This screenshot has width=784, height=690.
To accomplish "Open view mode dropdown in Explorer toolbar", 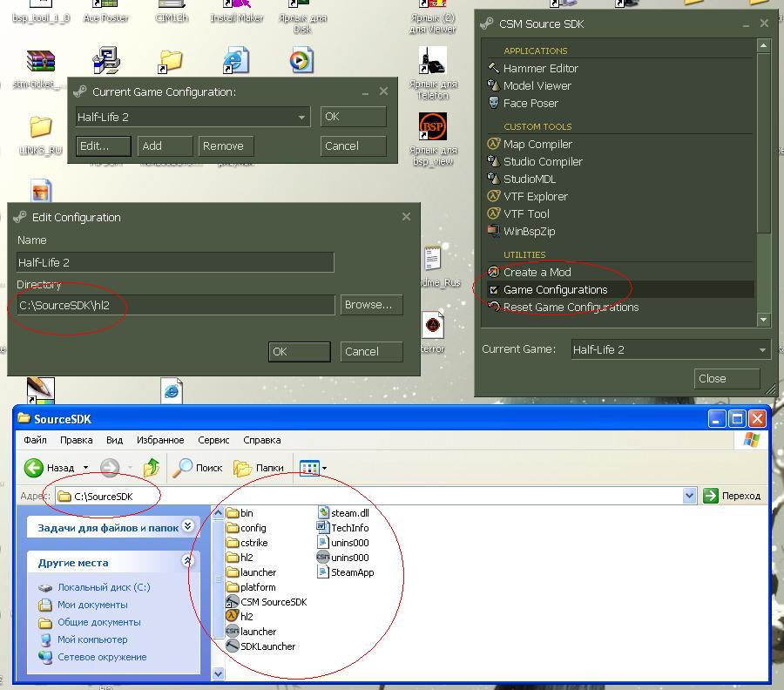I will (325, 469).
